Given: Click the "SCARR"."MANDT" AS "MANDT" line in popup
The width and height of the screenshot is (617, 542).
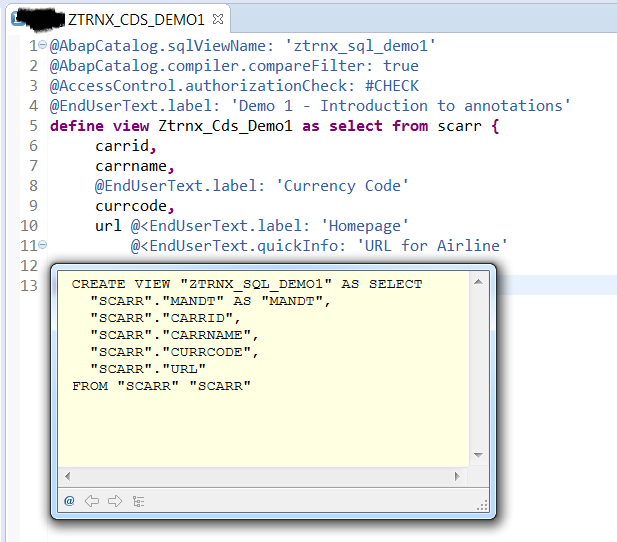Looking at the screenshot, I should tap(210, 301).
